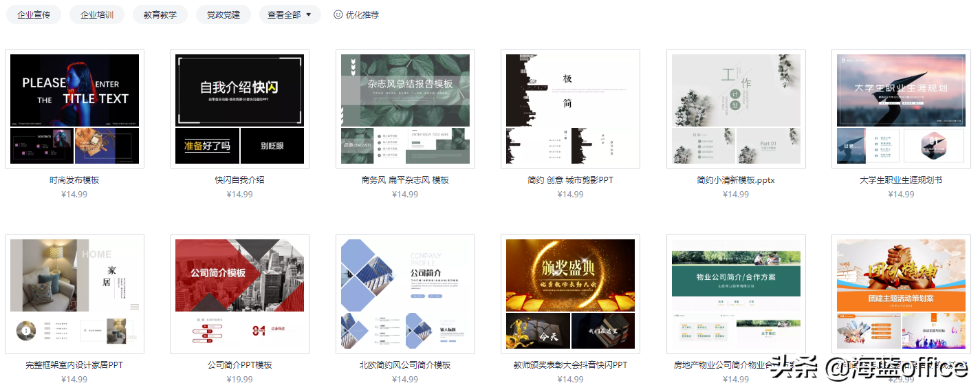This screenshot has height=392, width=980.
Task: Open the 大学生职业生涯规划 thumbnail
Action: coord(901,109)
